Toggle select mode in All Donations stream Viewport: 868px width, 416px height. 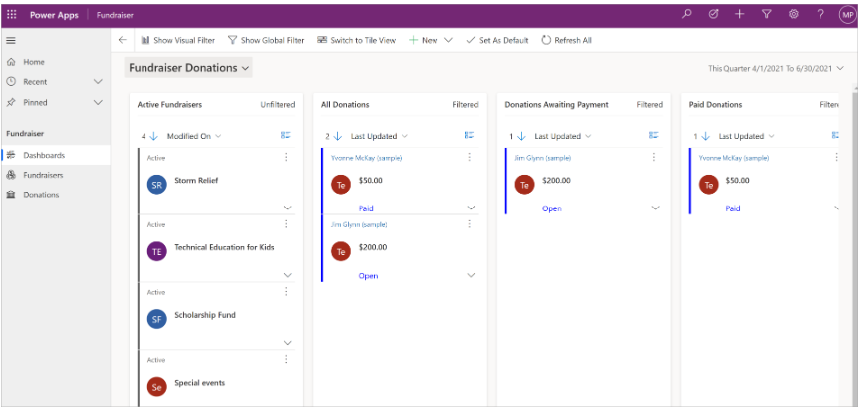click(469, 135)
